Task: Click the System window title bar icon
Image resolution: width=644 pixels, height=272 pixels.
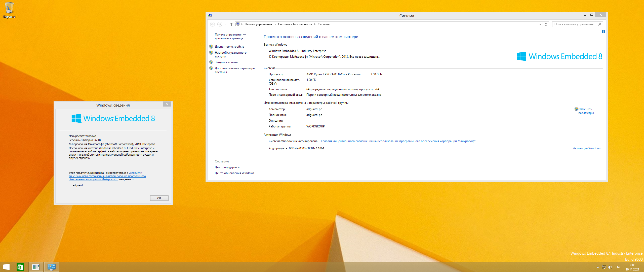Action: click(x=210, y=16)
